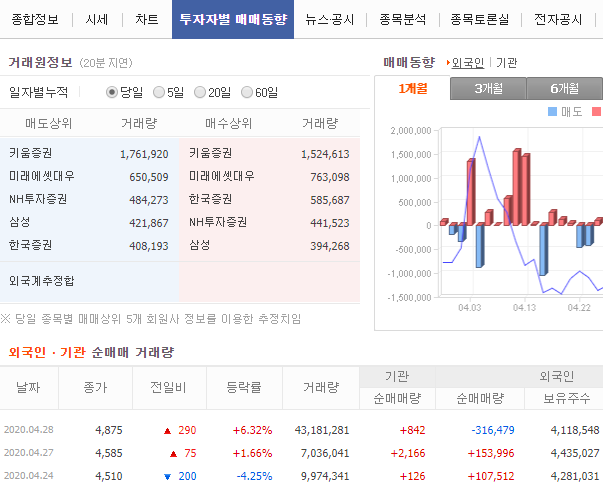Open the 종합정보 tab
The image size is (603, 495).
pos(35,19)
